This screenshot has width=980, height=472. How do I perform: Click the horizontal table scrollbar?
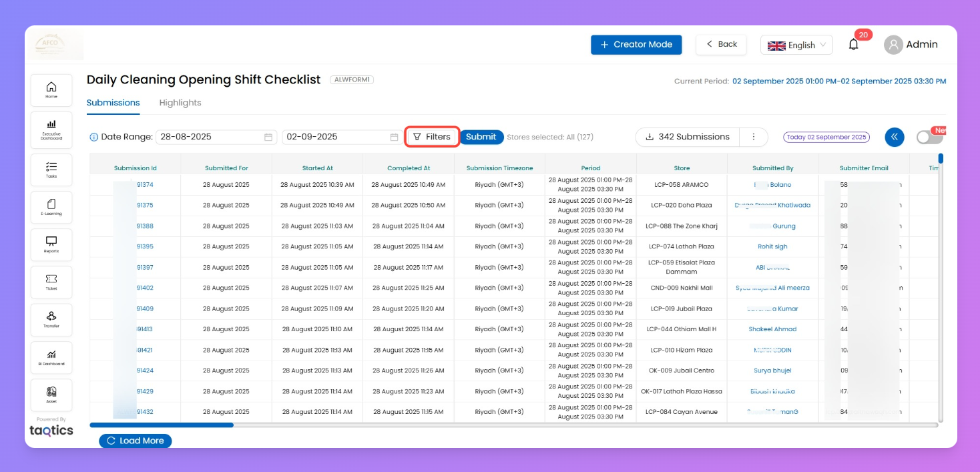pos(162,425)
